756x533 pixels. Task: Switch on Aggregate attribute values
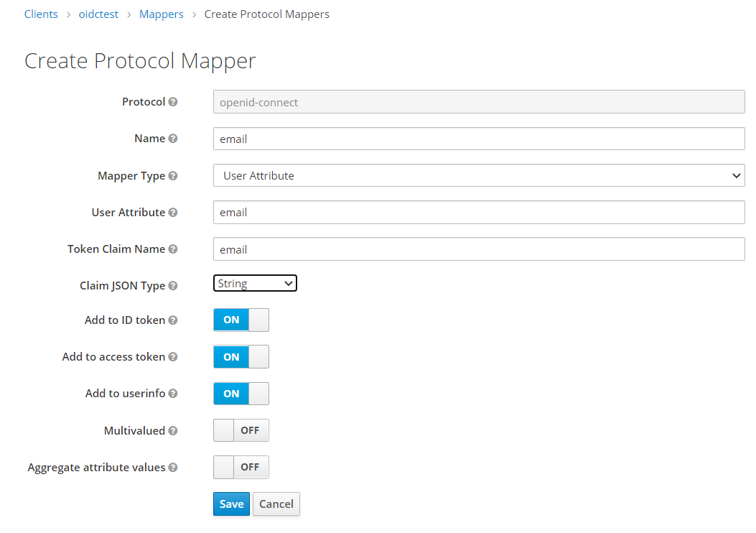click(x=241, y=468)
